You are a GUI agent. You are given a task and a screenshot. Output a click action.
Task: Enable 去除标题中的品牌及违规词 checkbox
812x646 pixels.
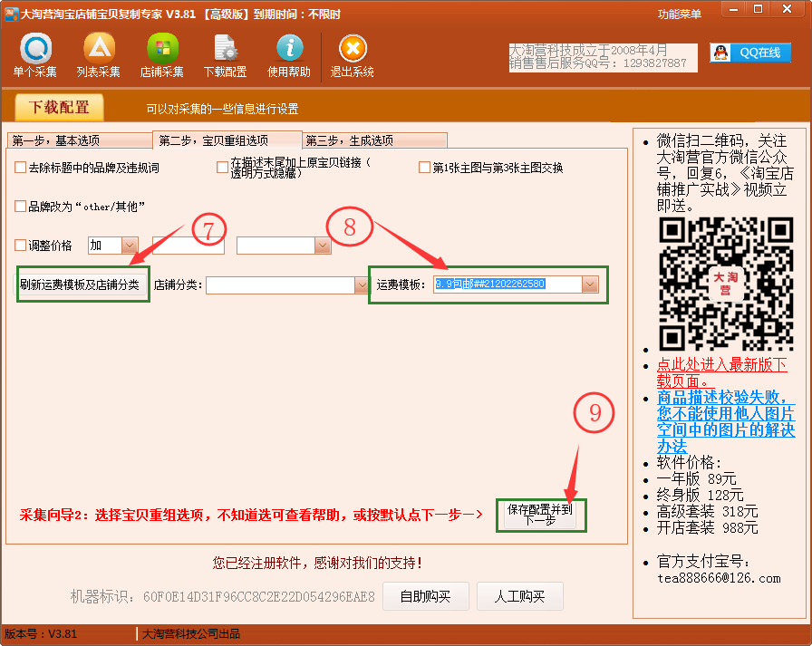pos(21,168)
